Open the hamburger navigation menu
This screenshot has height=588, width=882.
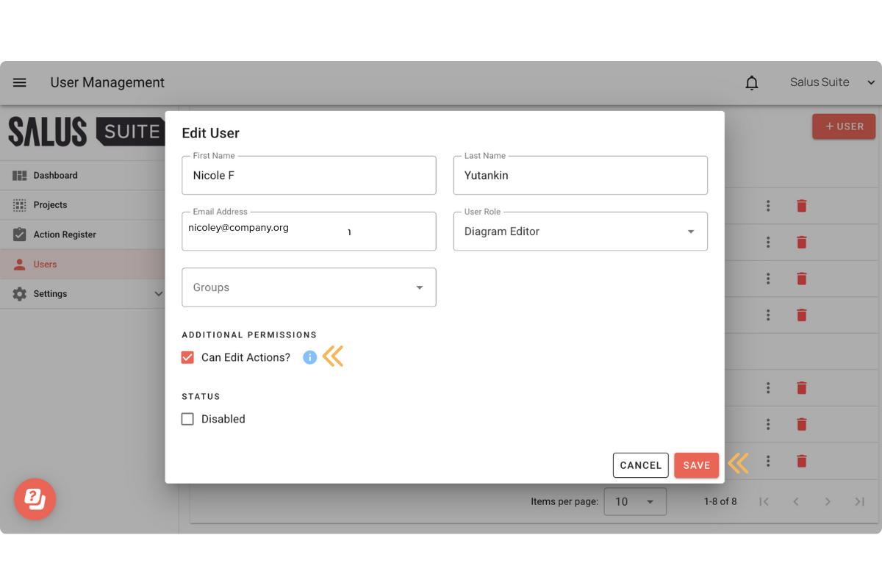(x=19, y=82)
